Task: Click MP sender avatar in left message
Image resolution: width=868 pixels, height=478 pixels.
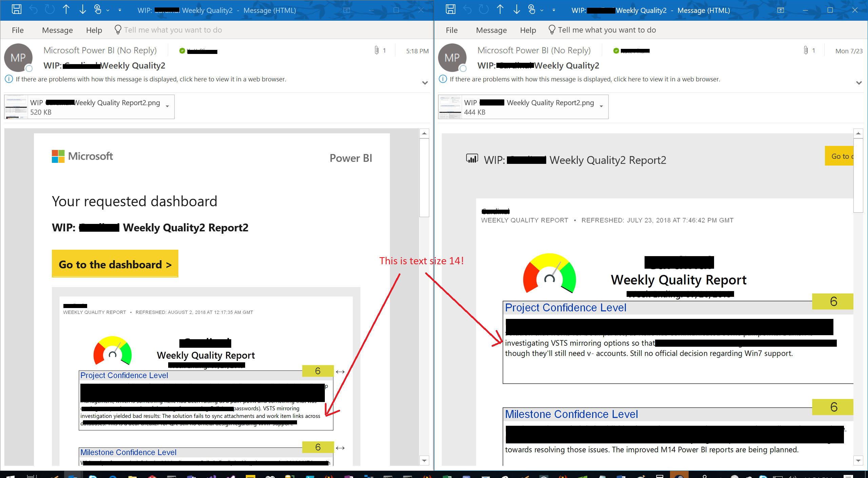Action: pyautogui.click(x=18, y=58)
